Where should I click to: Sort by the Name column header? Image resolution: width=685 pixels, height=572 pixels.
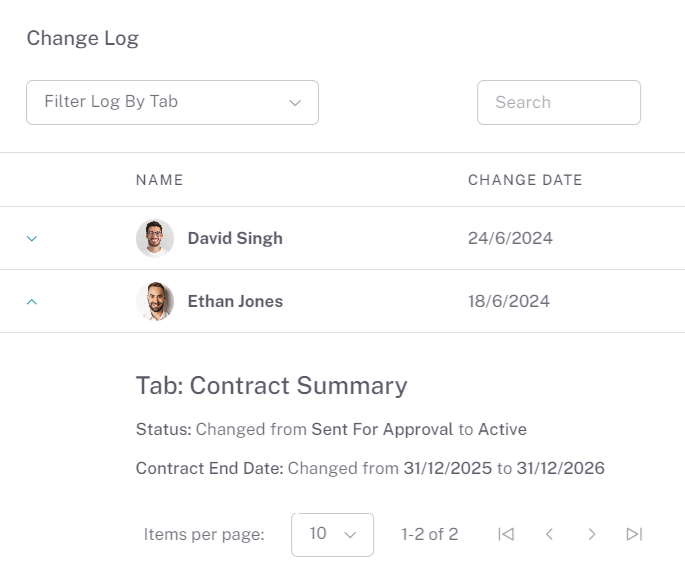point(160,180)
